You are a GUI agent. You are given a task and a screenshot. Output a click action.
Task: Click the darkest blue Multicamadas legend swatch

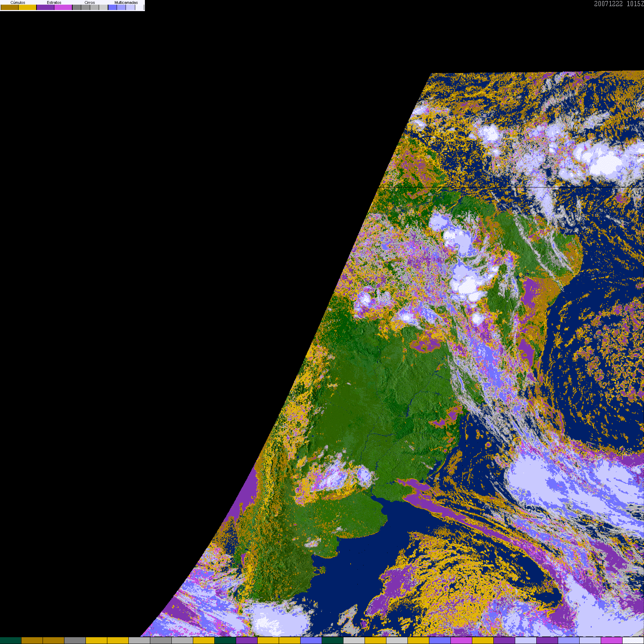(112, 7)
